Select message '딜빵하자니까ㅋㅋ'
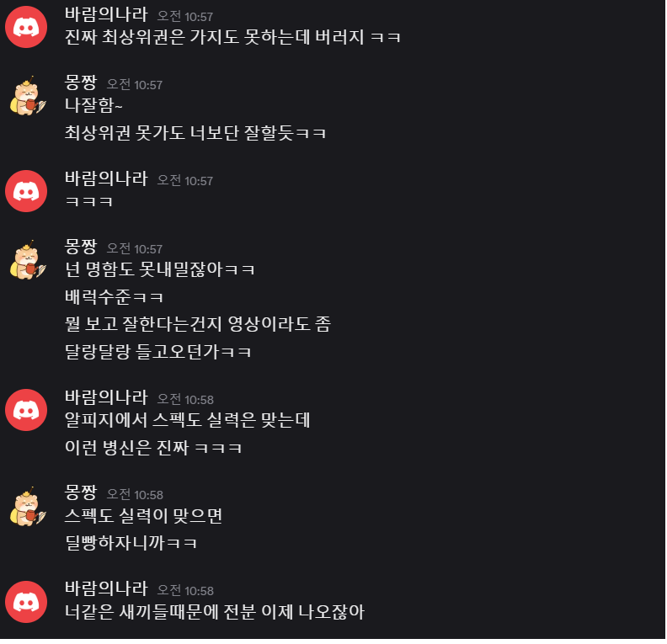Screen dimensions: 667x644 (x=131, y=543)
